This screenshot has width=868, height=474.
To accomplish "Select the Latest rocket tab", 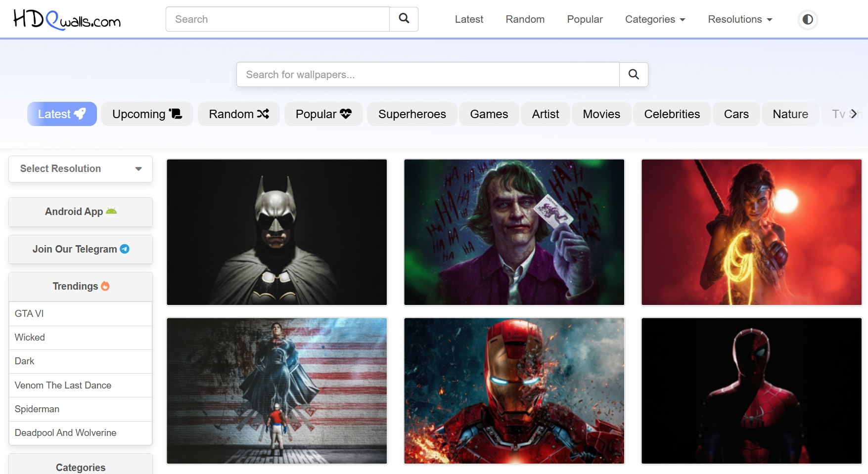I will click(62, 114).
